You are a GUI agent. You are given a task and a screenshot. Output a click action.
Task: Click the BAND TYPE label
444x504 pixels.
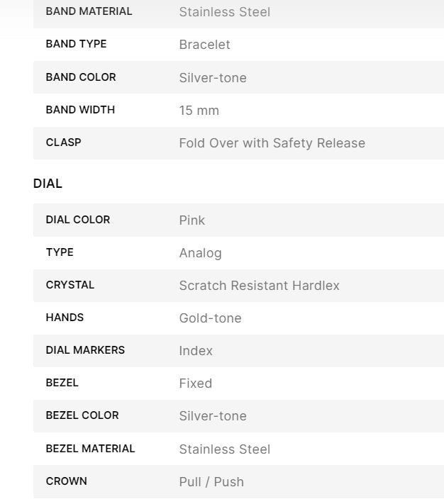(76, 44)
